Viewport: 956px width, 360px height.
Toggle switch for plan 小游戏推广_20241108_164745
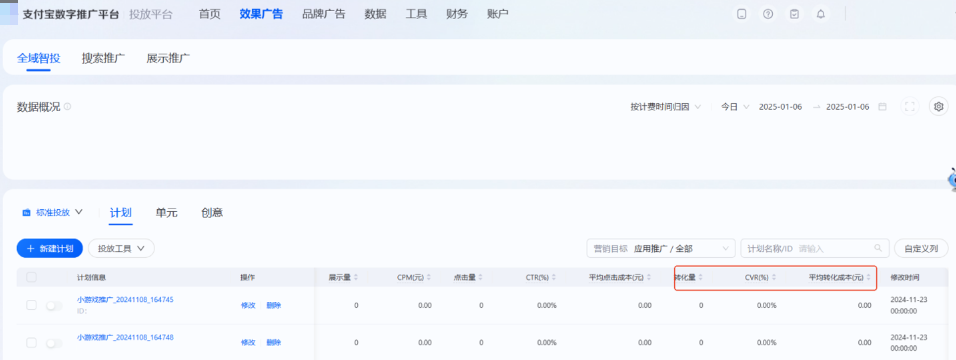(54, 306)
